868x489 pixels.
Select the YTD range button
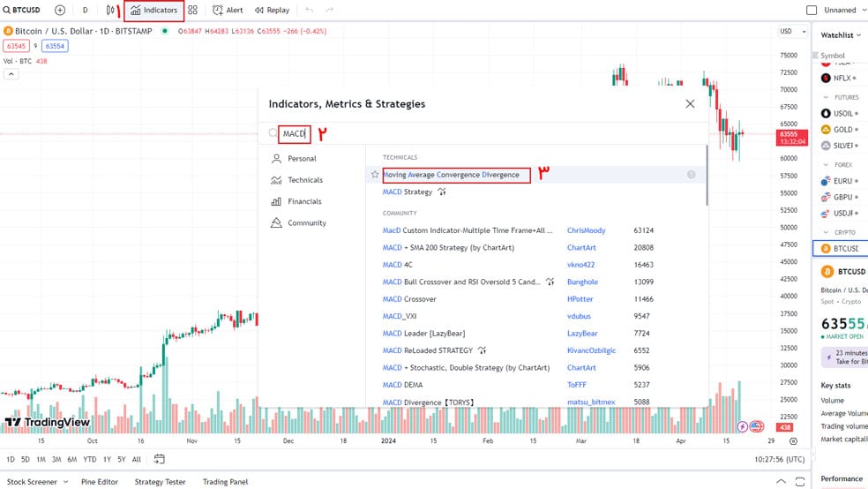click(90, 459)
